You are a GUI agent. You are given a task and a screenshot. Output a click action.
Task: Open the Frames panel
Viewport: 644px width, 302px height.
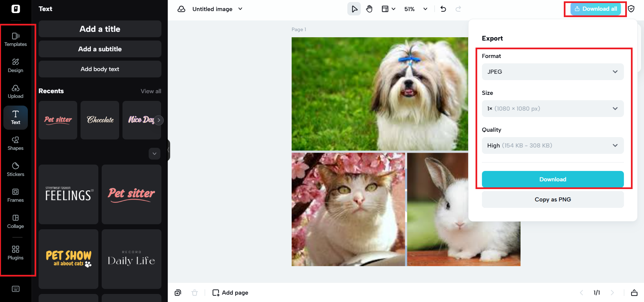click(15, 195)
